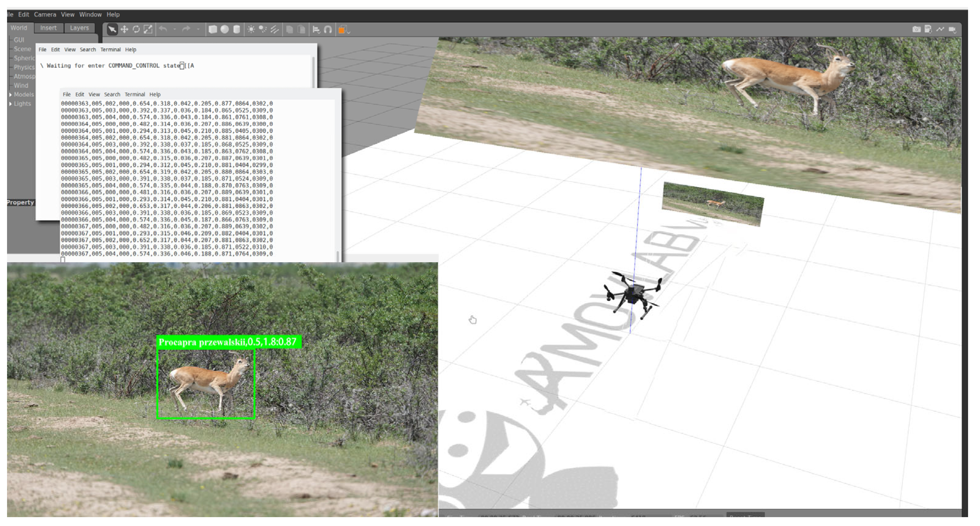Open Terminal menu in front terminal window
Viewport: 980px width, 526px height.
pos(135,94)
